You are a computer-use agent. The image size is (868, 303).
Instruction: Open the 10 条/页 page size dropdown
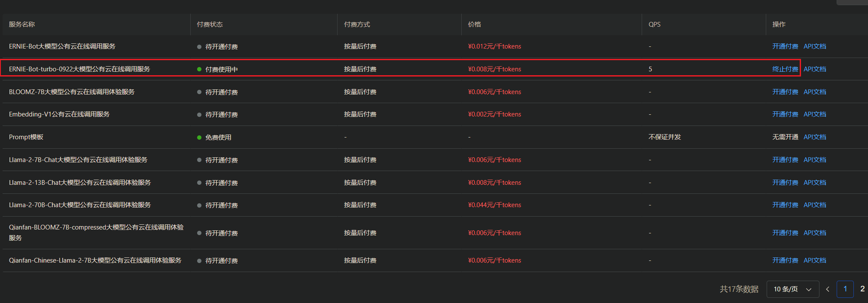pos(792,289)
